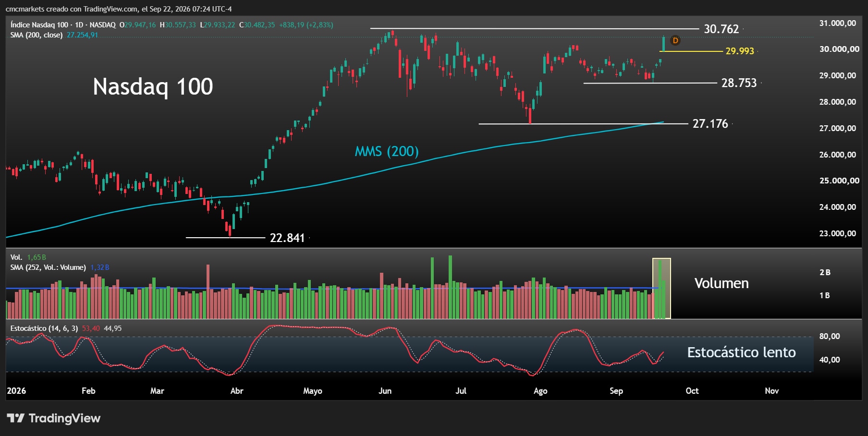Click the 1 B volume axis label
Image resolution: width=868 pixels, height=436 pixels.
click(x=825, y=295)
